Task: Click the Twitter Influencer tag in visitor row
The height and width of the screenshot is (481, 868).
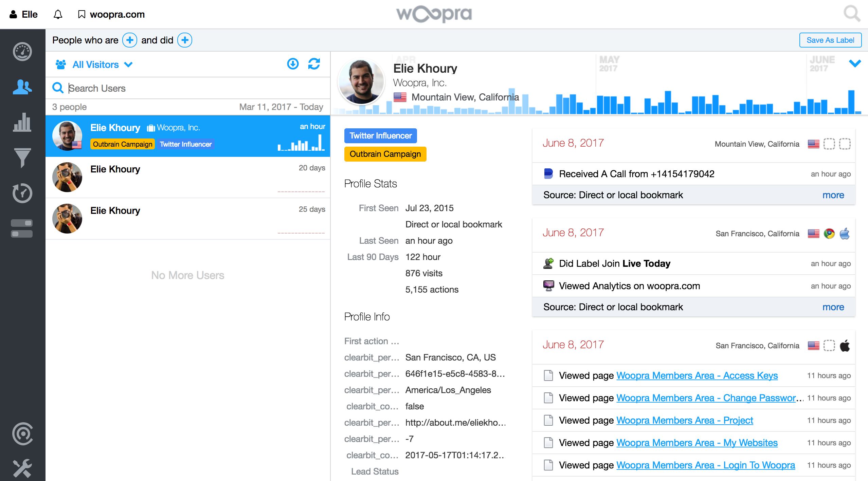Action: tap(186, 144)
